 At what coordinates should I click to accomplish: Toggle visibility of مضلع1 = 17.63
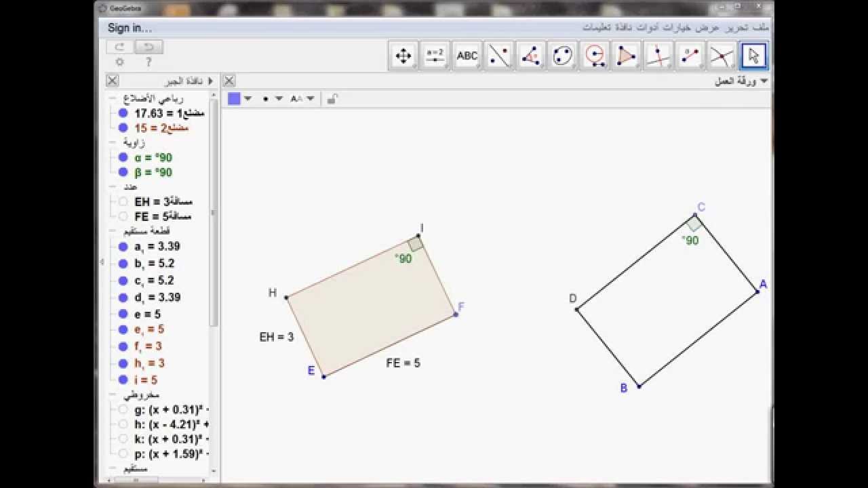pyautogui.click(x=123, y=113)
